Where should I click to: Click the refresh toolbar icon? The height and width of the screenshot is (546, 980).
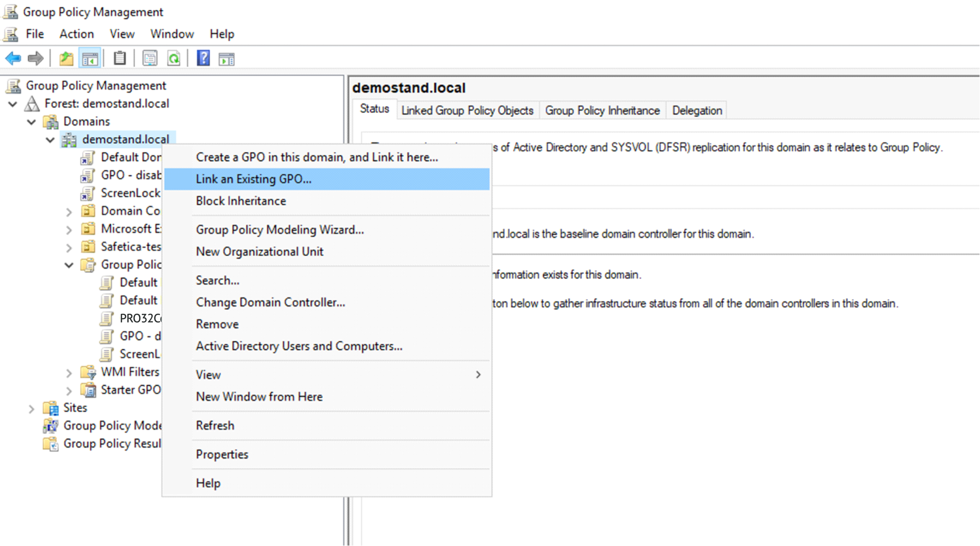click(x=174, y=58)
